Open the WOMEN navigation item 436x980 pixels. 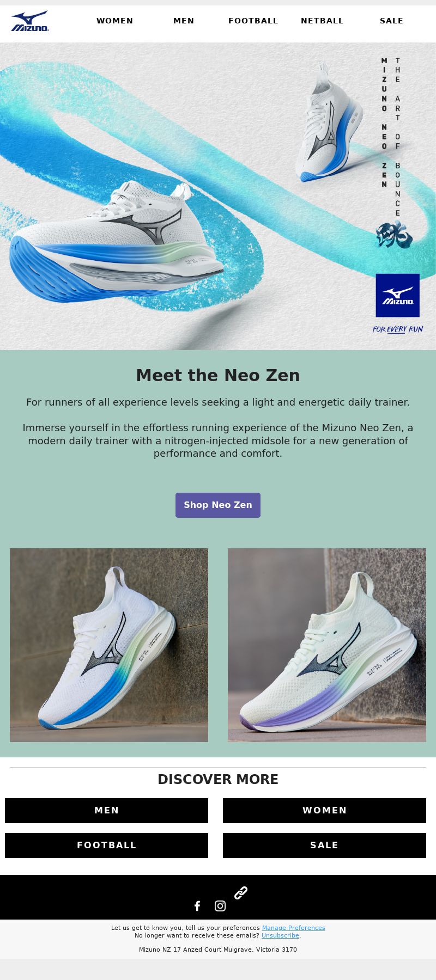click(115, 21)
